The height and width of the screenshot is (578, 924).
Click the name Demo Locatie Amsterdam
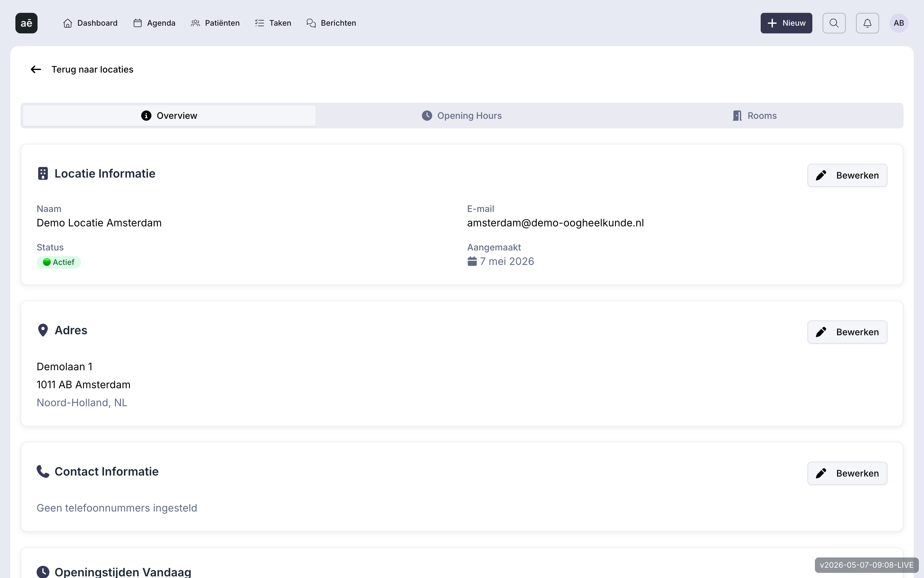99,223
